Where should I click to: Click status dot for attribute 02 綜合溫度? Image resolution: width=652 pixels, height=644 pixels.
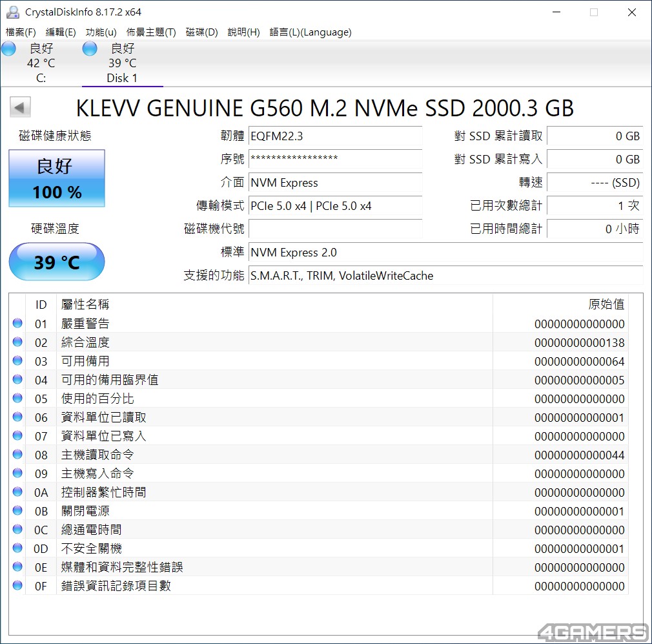tap(17, 342)
